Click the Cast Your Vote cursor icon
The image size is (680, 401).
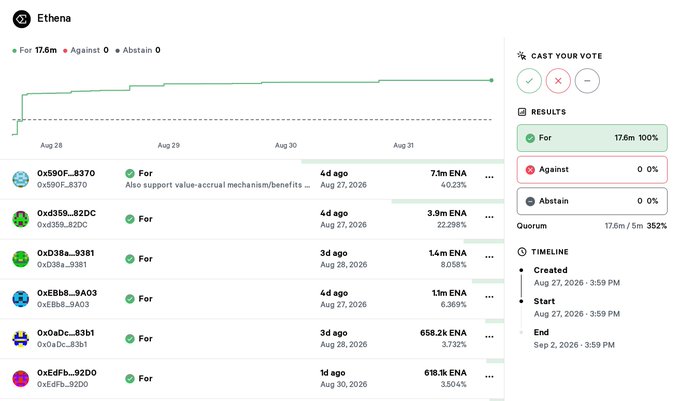pyautogui.click(x=522, y=55)
